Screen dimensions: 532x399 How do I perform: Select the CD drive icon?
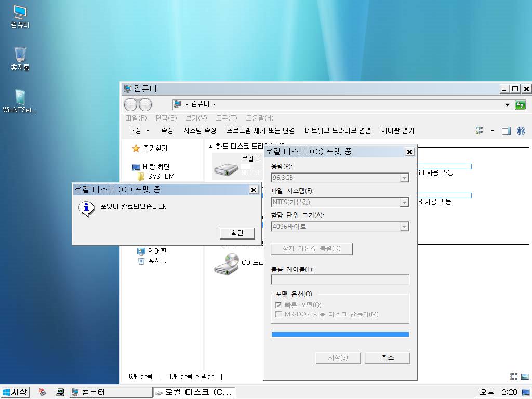tap(226, 264)
